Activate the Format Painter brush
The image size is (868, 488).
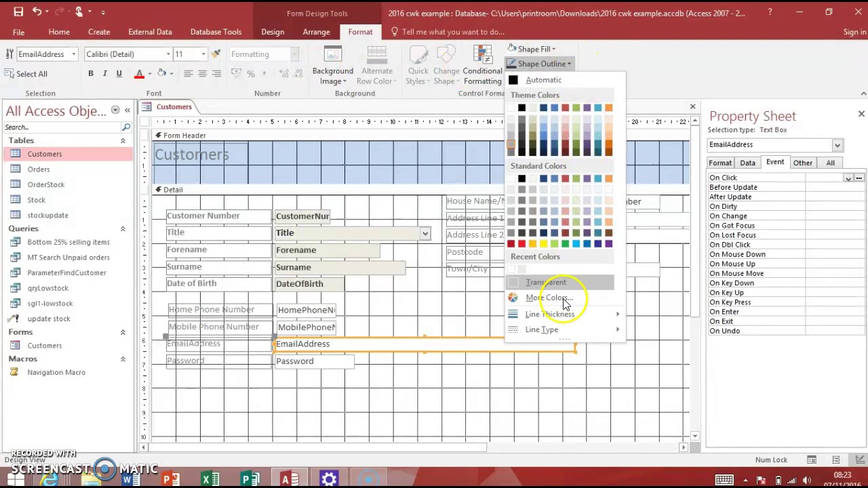(216, 54)
